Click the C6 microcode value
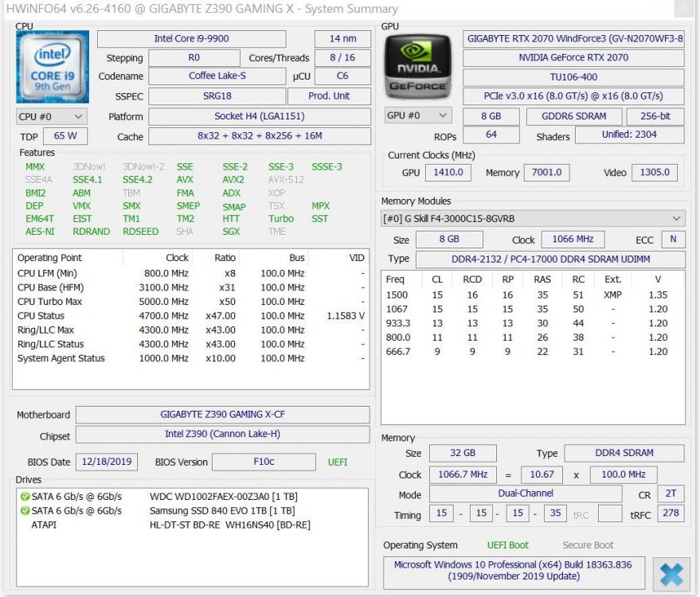Image resolution: width=700 pixels, height=597 pixels. 343,76
